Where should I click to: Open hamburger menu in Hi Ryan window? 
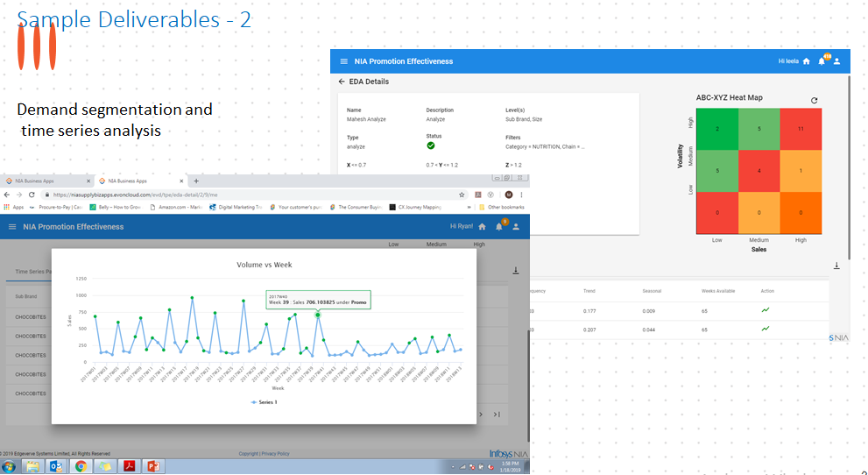12,227
